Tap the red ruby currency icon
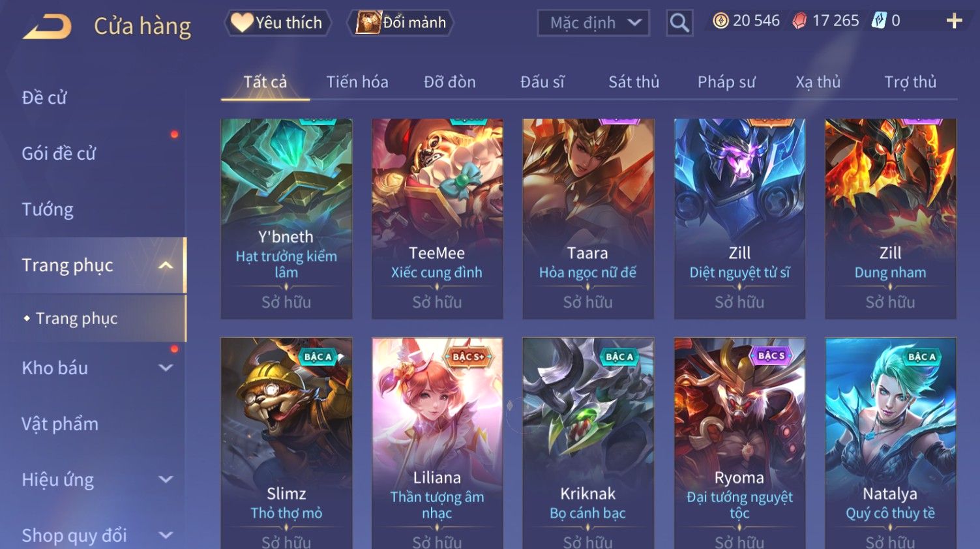Image resolution: width=980 pixels, height=549 pixels. coord(799,21)
